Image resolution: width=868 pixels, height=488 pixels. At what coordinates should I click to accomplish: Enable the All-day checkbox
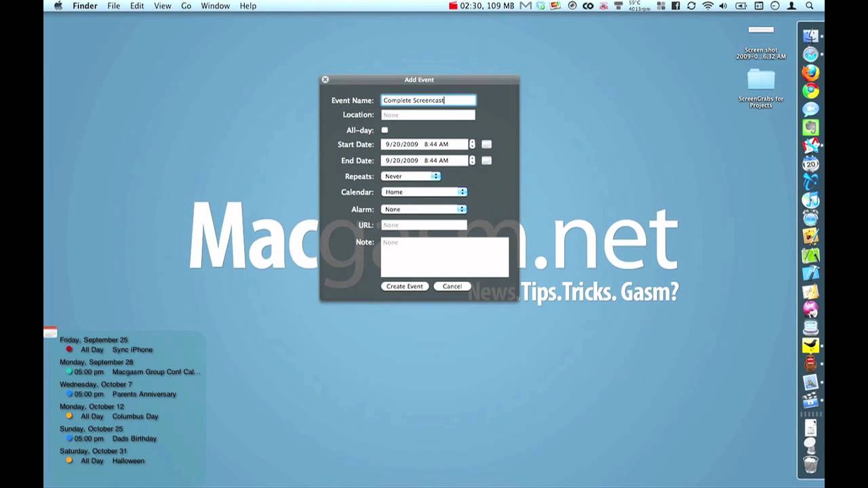(x=384, y=130)
